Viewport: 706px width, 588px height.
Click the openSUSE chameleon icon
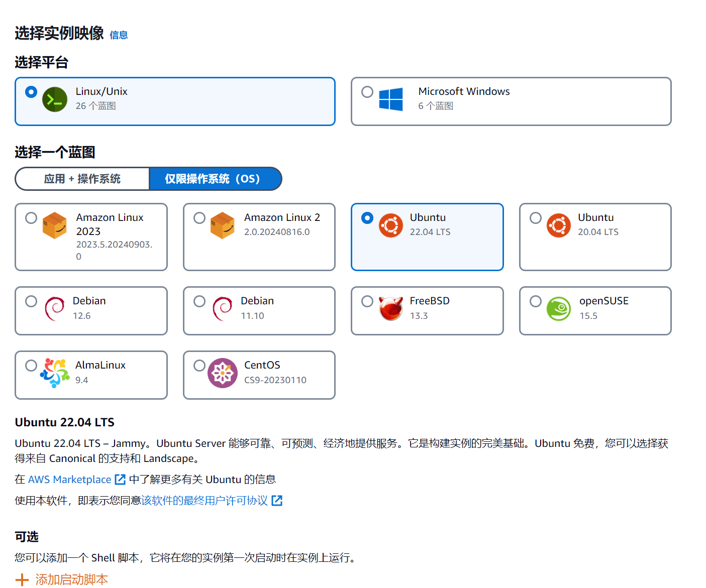point(558,308)
